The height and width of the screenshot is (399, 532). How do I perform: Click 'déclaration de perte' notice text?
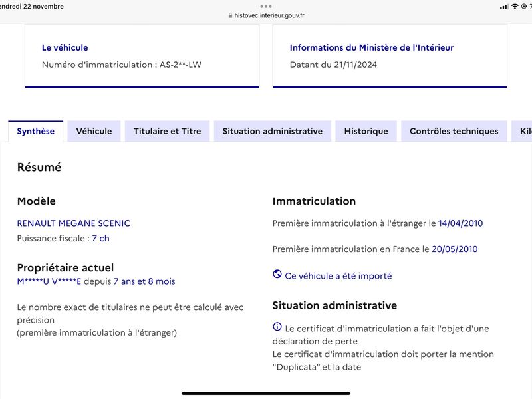click(x=315, y=341)
